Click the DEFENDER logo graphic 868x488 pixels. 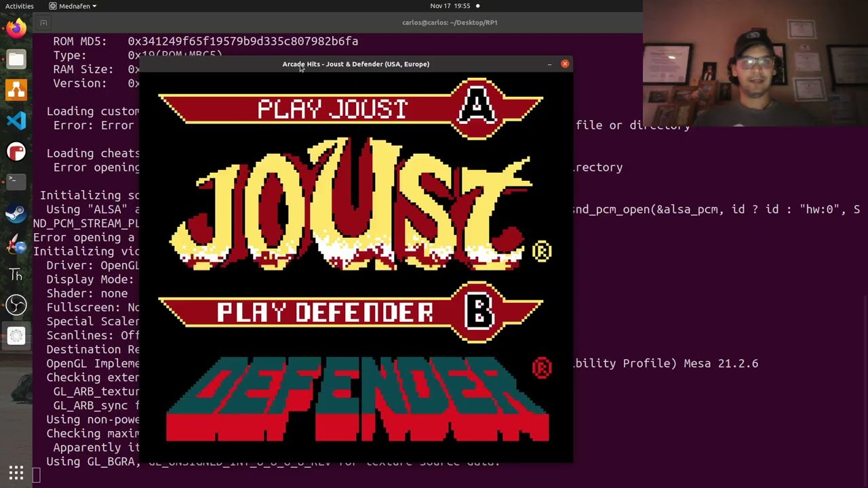357,399
